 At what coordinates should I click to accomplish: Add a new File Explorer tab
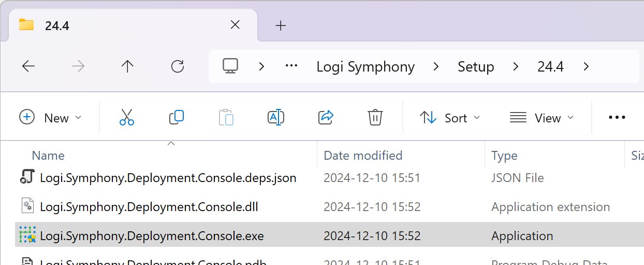point(281,25)
